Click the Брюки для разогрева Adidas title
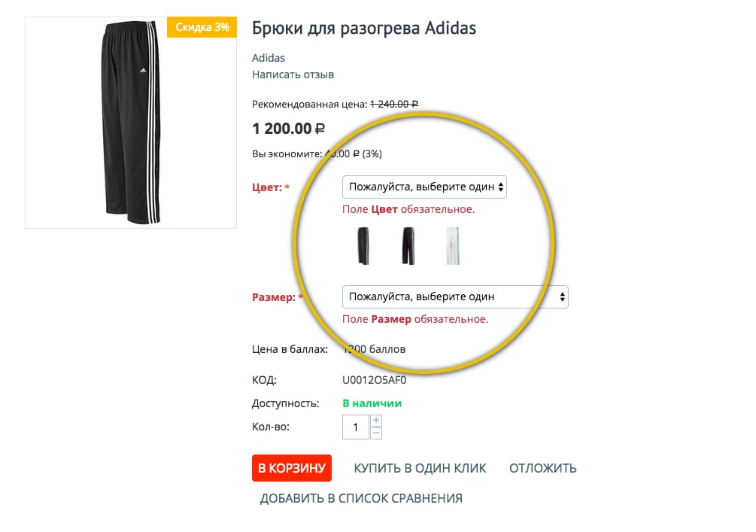Viewport: 756px width, 532px height. click(x=364, y=29)
